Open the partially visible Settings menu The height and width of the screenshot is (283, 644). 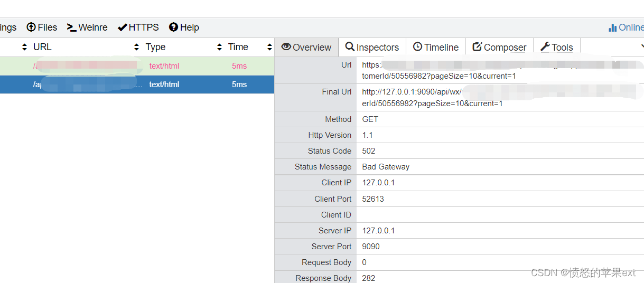point(8,27)
